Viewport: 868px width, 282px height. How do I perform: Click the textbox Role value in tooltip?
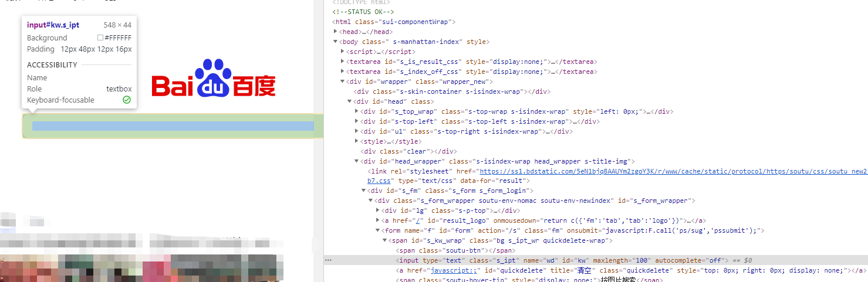tap(119, 89)
